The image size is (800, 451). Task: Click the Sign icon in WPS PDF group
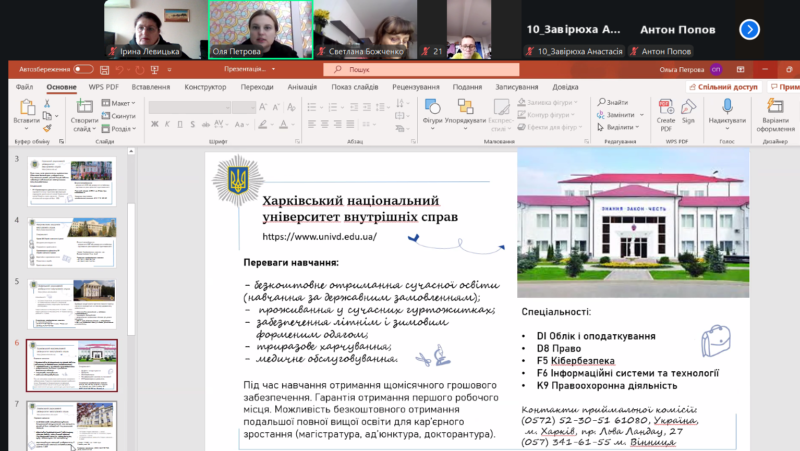pyautogui.click(x=688, y=108)
